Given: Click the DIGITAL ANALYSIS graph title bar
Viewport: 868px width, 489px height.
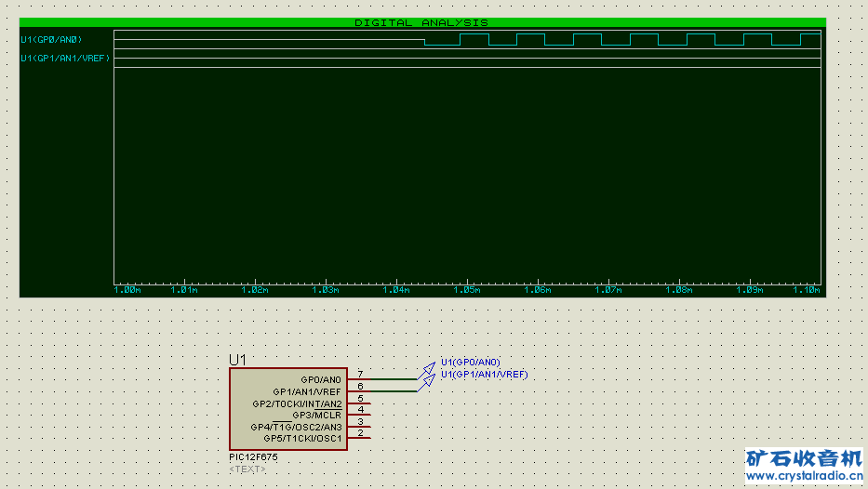Looking at the screenshot, I should tap(421, 22).
